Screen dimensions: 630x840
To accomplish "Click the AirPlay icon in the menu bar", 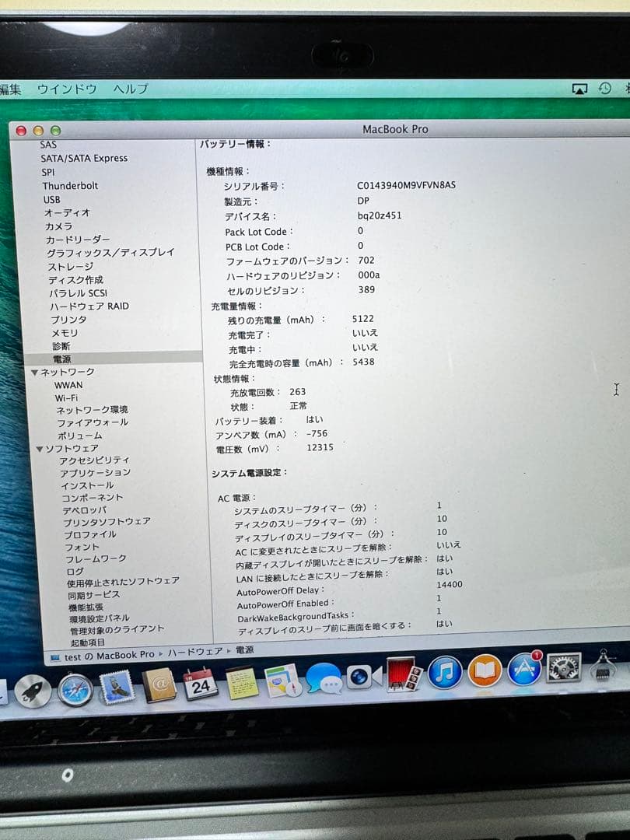I will click(579, 88).
